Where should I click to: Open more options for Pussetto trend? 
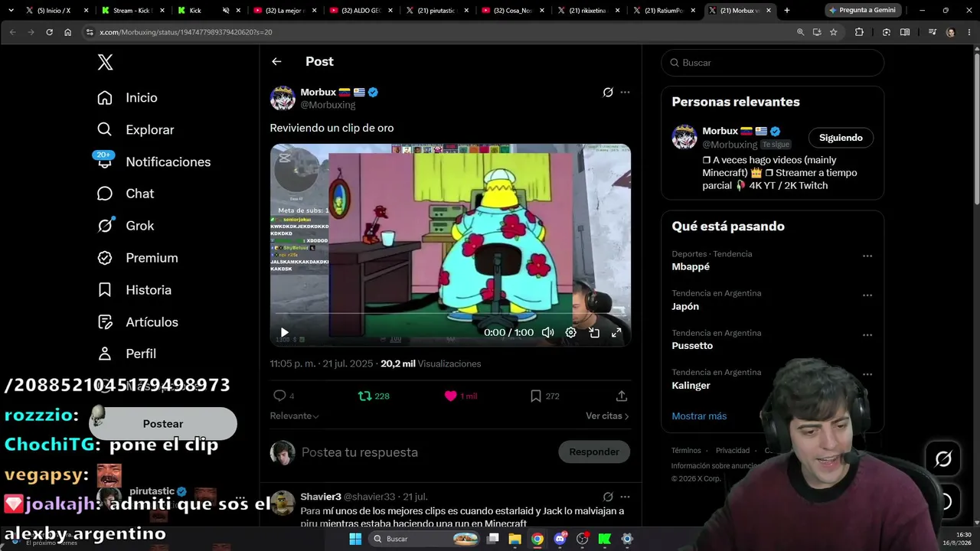867,335
